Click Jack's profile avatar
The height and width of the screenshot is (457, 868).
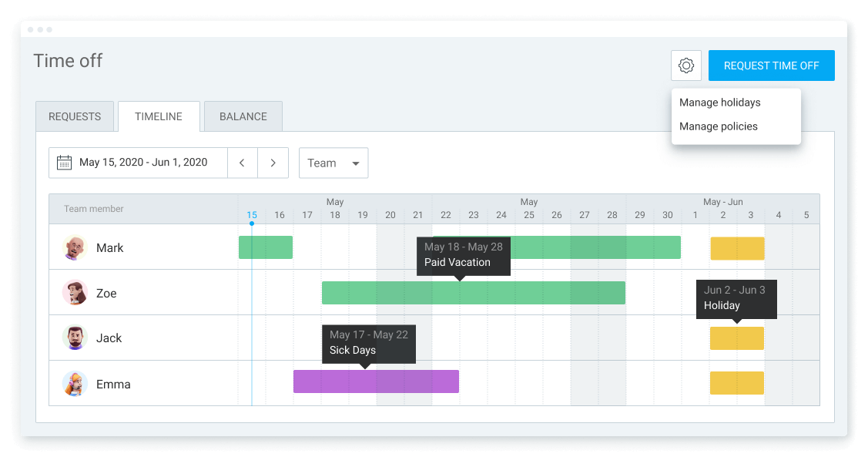[75, 338]
